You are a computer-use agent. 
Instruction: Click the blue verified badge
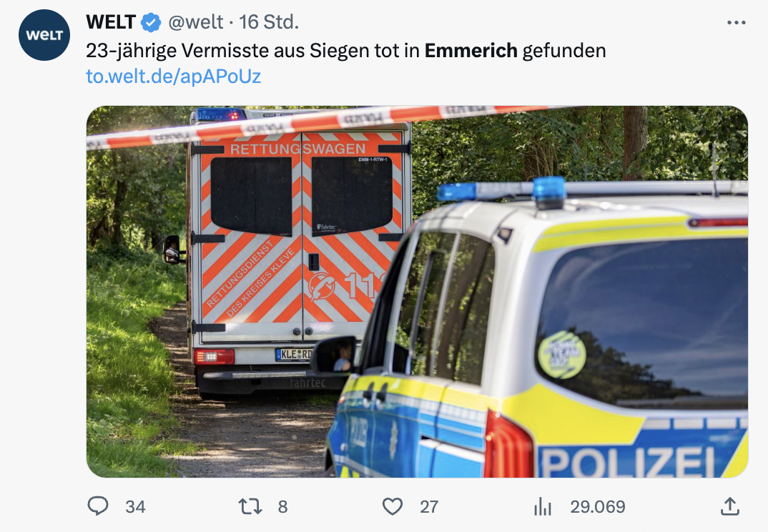point(151,23)
